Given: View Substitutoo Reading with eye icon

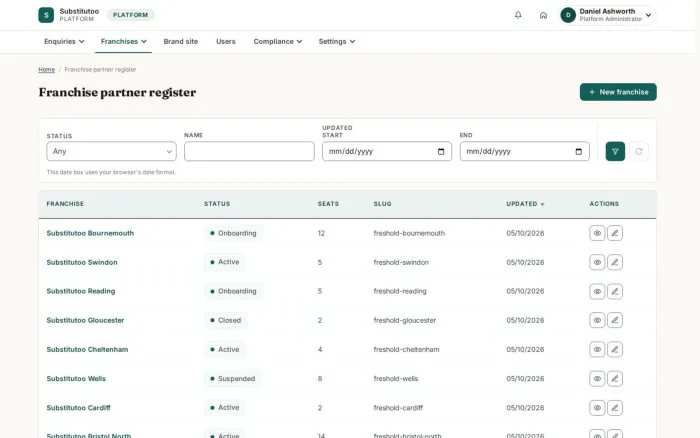Looking at the screenshot, I should coord(597,292).
